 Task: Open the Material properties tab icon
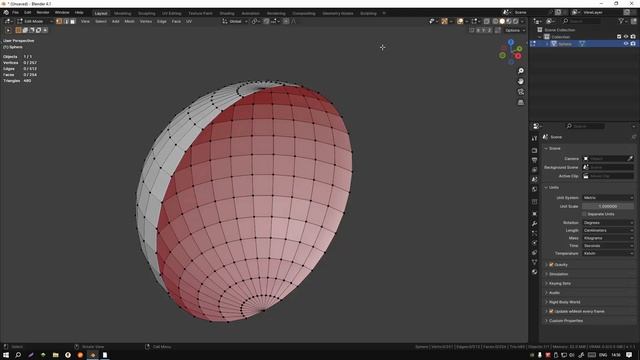[x=534, y=272]
